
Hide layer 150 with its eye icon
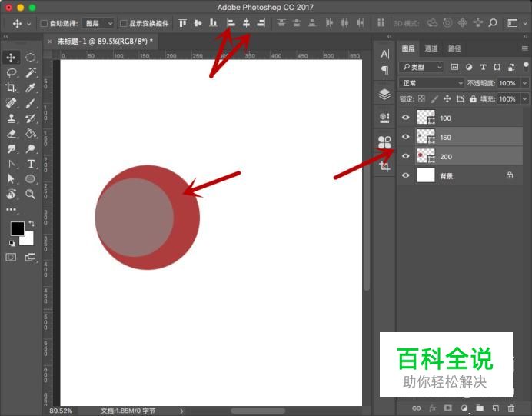coord(405,137)
